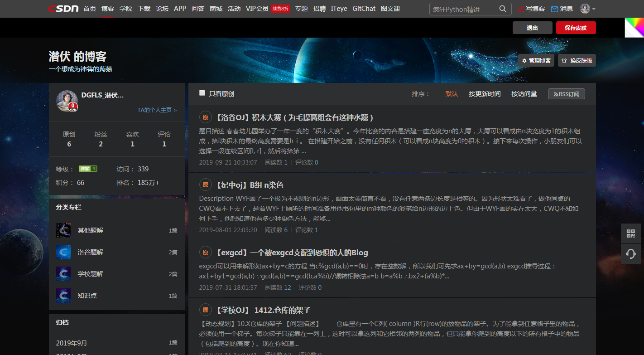Open APP in top navigation
The image size is (644, 355).
coord(180,9)
